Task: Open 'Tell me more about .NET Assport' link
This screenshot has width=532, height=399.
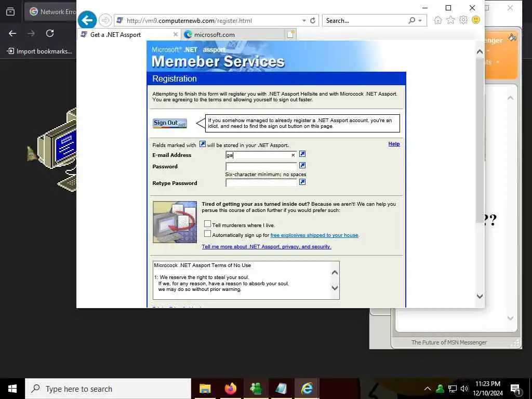Action: pos(267,247)
